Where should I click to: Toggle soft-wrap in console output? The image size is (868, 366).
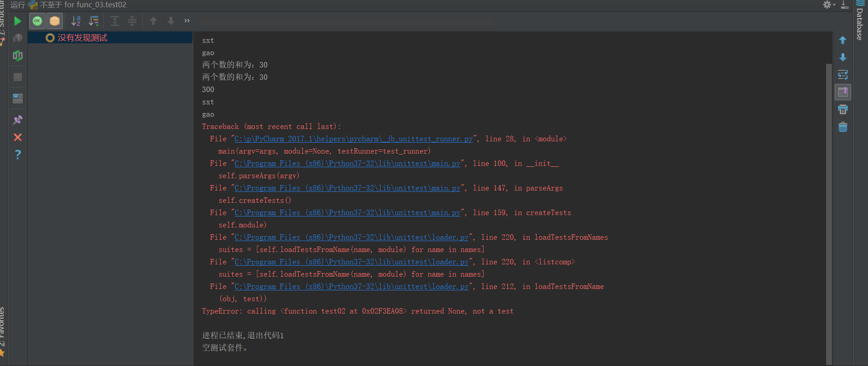[842, 75]
